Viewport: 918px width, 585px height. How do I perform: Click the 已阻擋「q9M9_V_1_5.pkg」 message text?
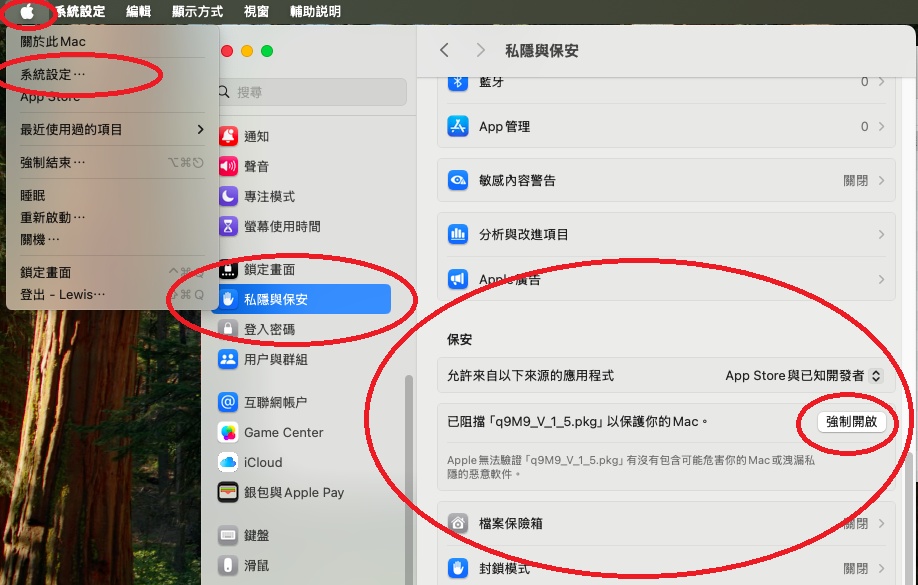[x=577, y=422]
